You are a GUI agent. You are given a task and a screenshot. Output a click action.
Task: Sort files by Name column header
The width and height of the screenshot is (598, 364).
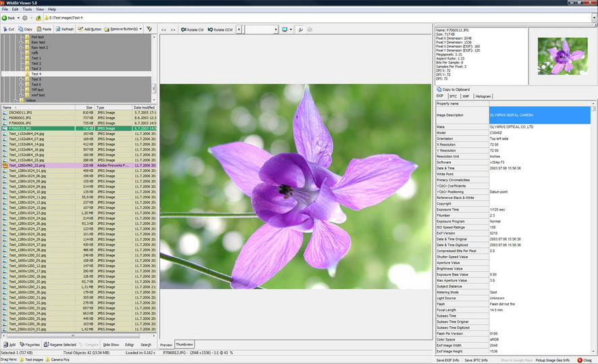(38, 108)
